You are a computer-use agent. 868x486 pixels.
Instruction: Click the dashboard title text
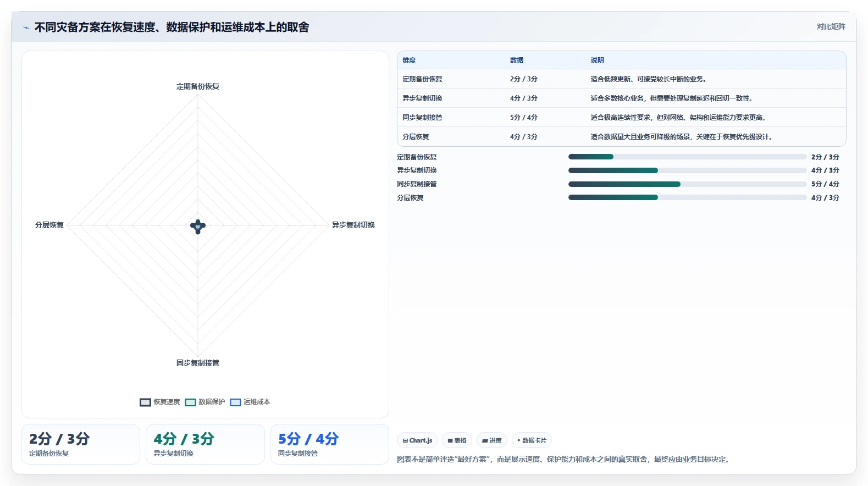(x=172, y=27)
